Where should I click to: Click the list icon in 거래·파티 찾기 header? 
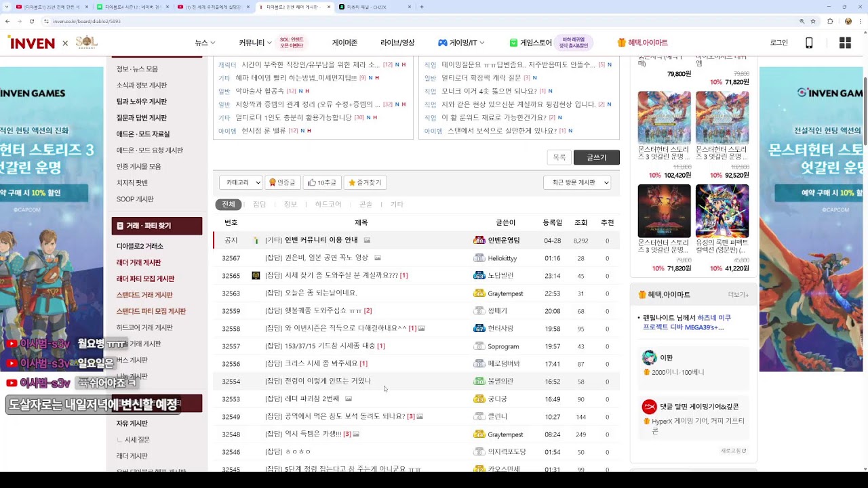pyautogui.click(x=120, y=226)
